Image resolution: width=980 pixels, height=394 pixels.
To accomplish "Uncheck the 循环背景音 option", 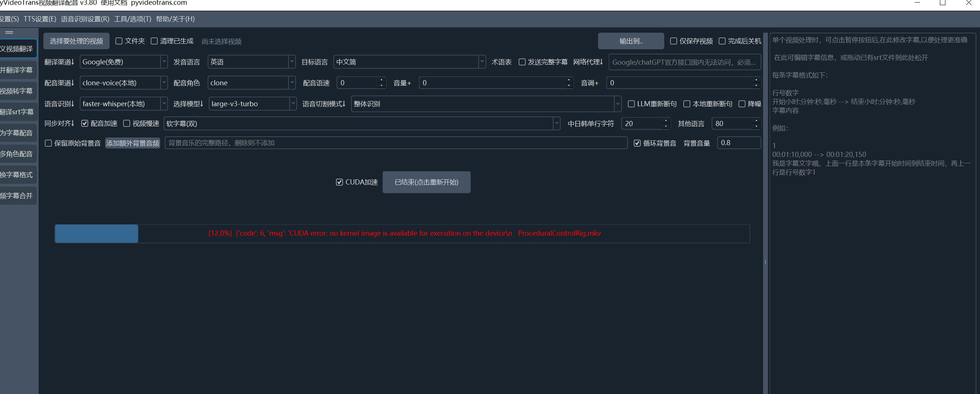I will pos(637,143).
